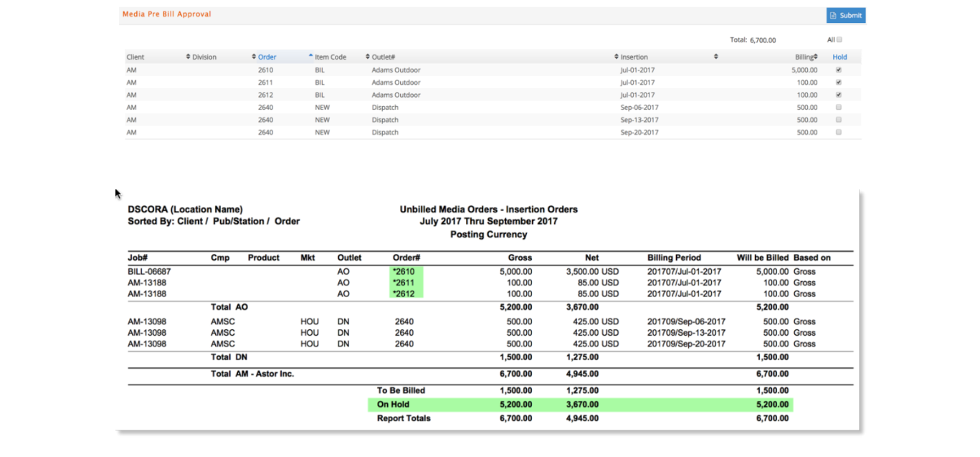
Task: Click the Will be Billed column heading
Action: [x=763, y=258]
